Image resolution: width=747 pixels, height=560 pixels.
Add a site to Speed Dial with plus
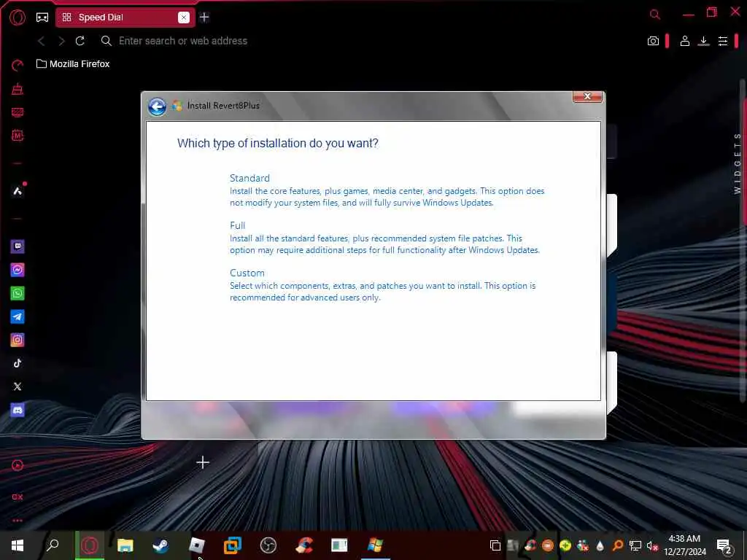[x=203, y=462]
